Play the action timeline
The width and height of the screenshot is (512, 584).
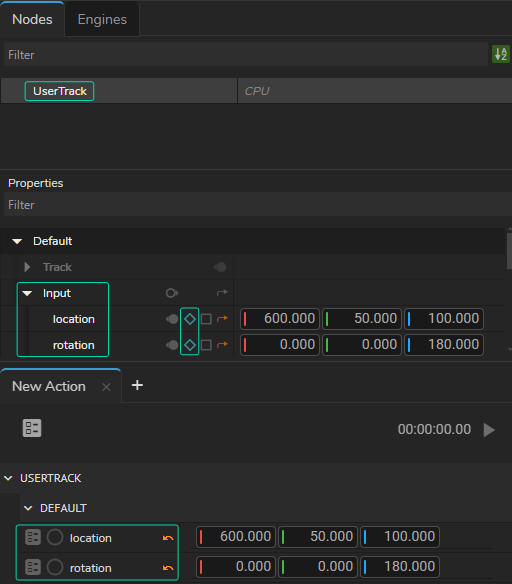tap(489, 430)
